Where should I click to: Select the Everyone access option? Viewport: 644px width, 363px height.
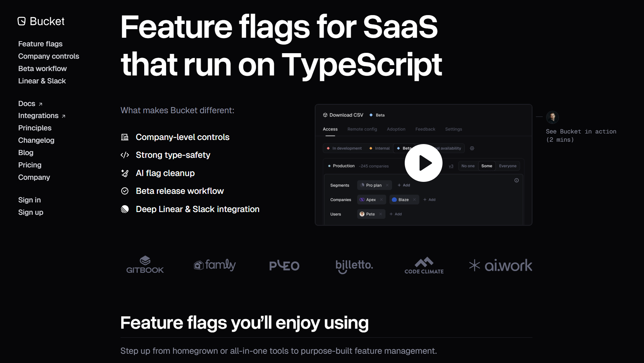click(507, 166)
